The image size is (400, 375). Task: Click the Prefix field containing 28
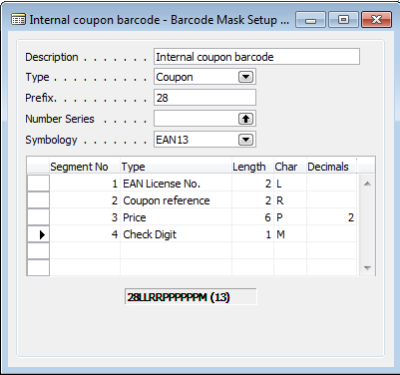coord(205,98)
